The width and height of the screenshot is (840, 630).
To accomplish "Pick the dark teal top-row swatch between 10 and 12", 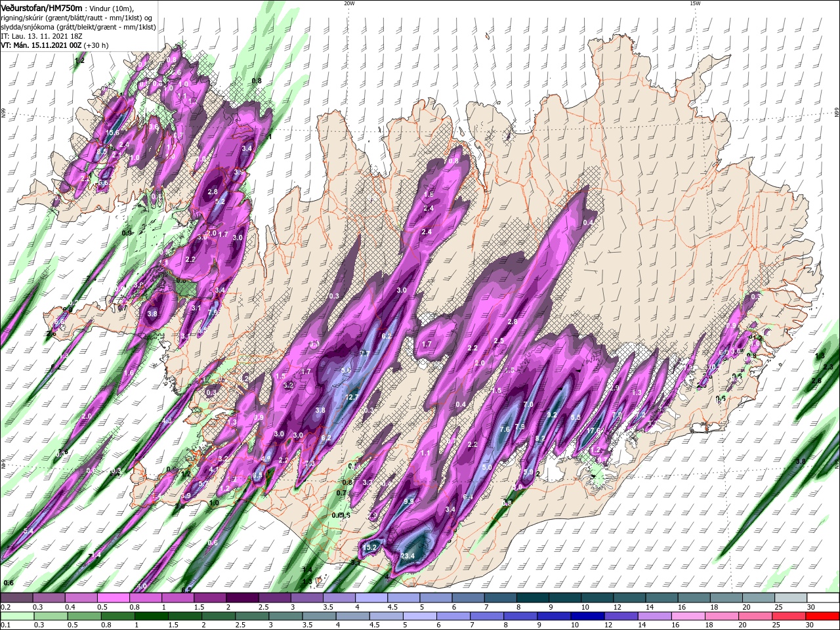I will [597, 598].
